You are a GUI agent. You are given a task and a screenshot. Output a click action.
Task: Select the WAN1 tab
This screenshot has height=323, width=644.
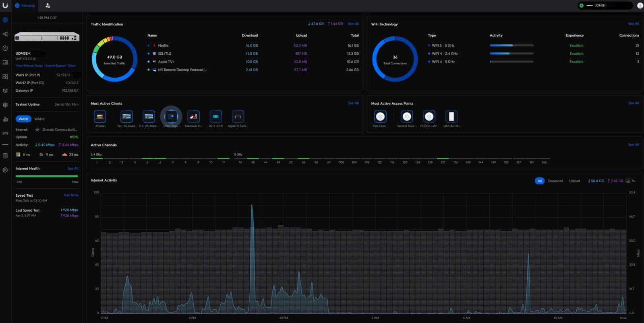click(x=24, y=119)
